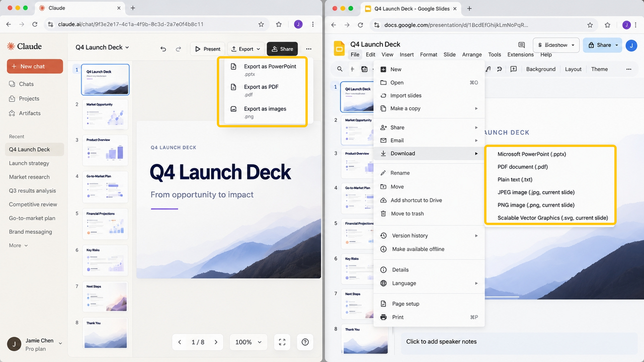Open Jamie Chen account menu in Claude

[35, 344]
